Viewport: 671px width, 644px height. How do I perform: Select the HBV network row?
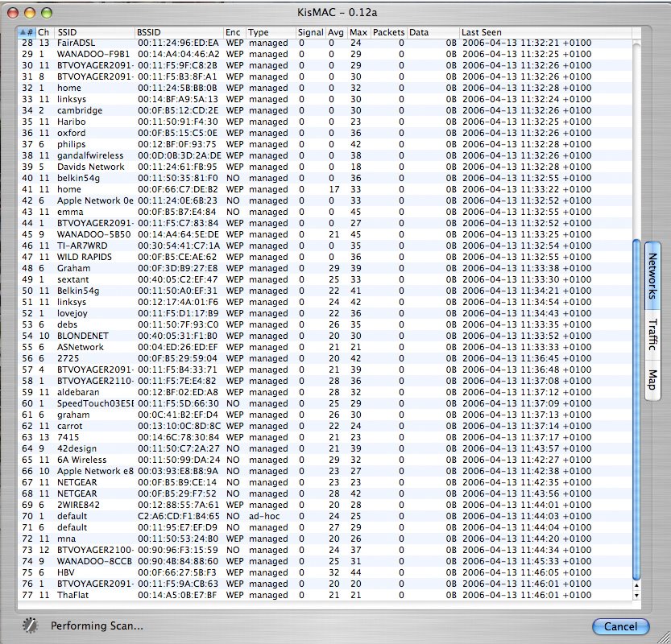pyautogui.click(x=325, y=572)
